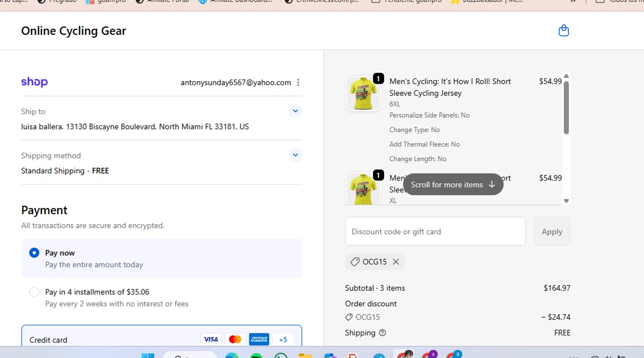
Task: Click the $164.97 subtotal amount
Action: click(557, 288)
